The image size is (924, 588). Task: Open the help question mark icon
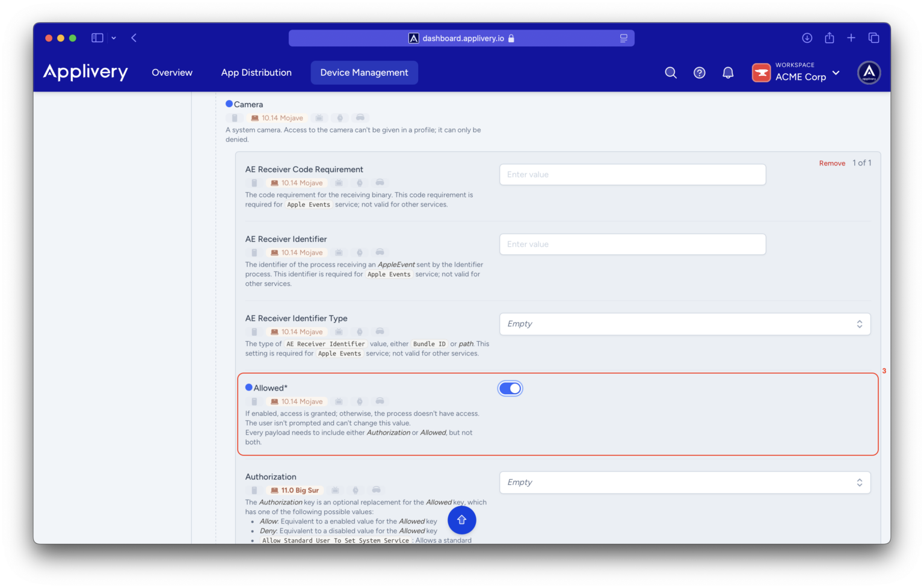(x=699, y=73)
